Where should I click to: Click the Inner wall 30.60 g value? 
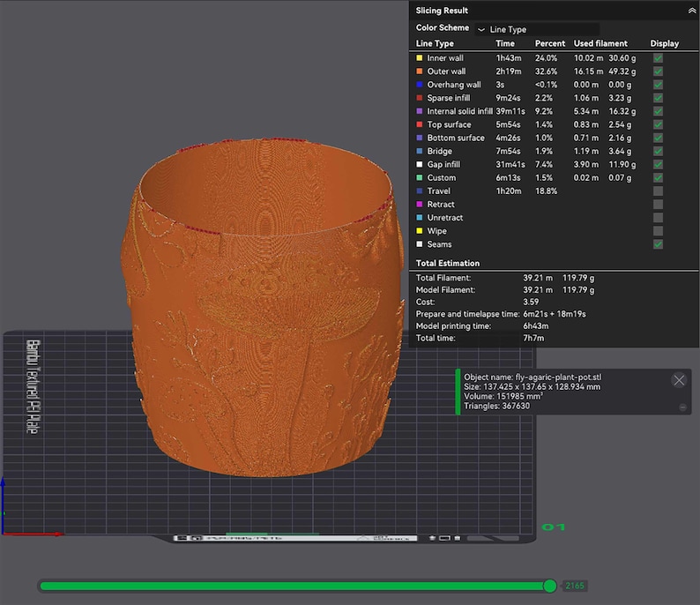coord(622,58)
